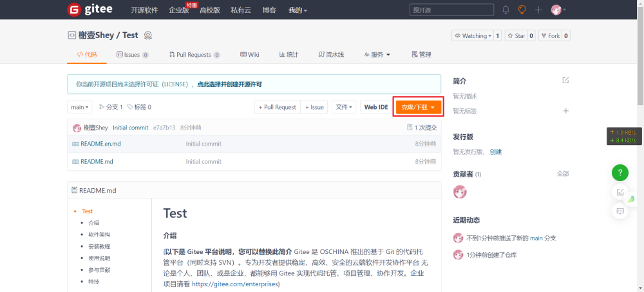Click the search 搜开源 input field

coord(452,10)
